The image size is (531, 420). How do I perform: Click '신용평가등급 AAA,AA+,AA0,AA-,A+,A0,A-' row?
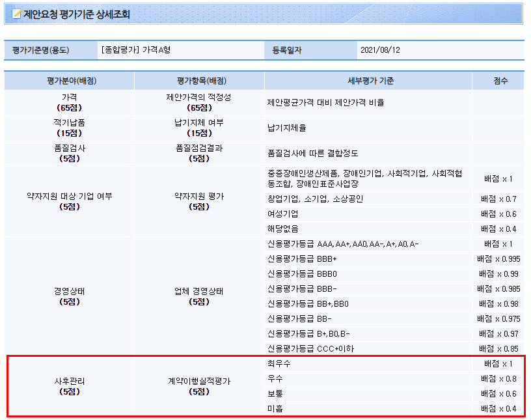click(368, 244)
